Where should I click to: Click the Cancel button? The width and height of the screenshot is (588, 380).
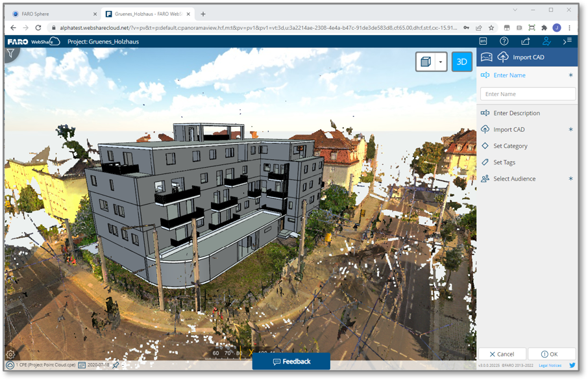[x=502, y=354]
